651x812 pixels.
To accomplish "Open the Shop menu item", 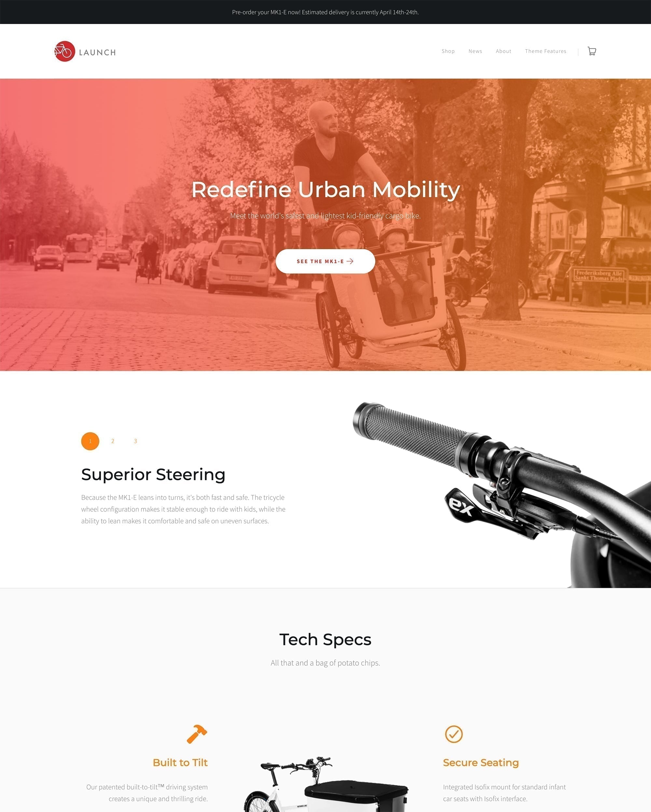I will pyautogui.click(x=448, y=51).
